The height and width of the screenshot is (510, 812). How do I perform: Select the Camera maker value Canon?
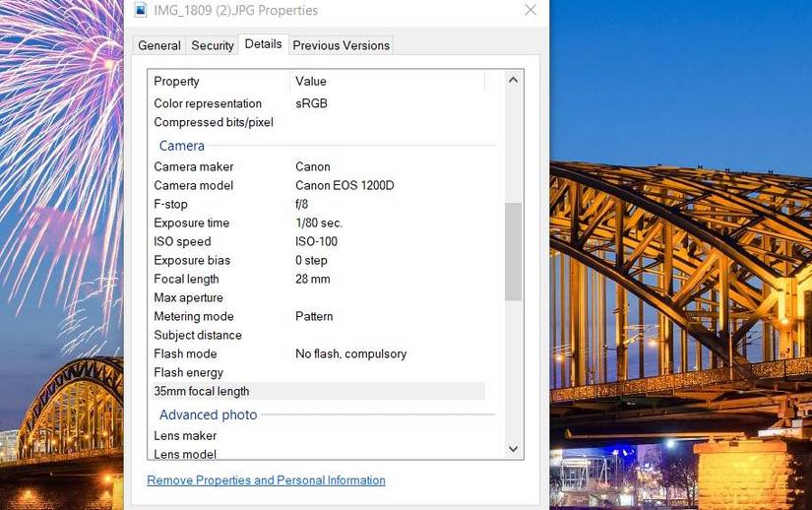point(313,166)
